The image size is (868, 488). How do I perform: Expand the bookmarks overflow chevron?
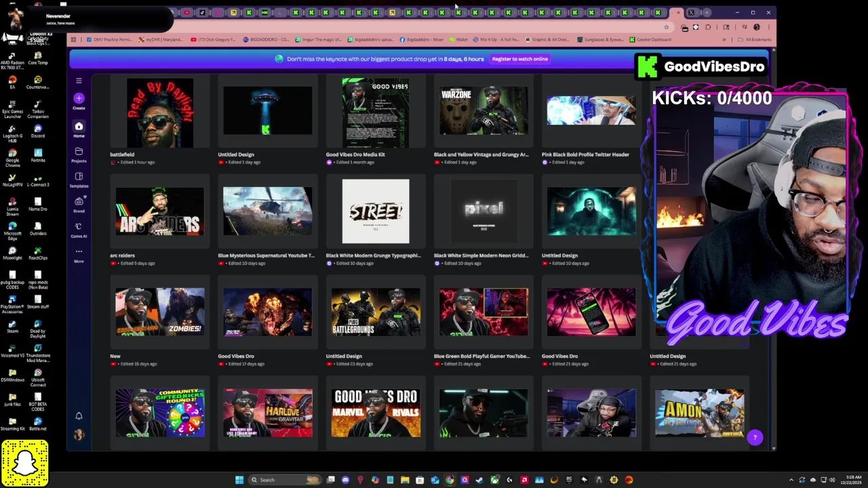tap(724, 39)
